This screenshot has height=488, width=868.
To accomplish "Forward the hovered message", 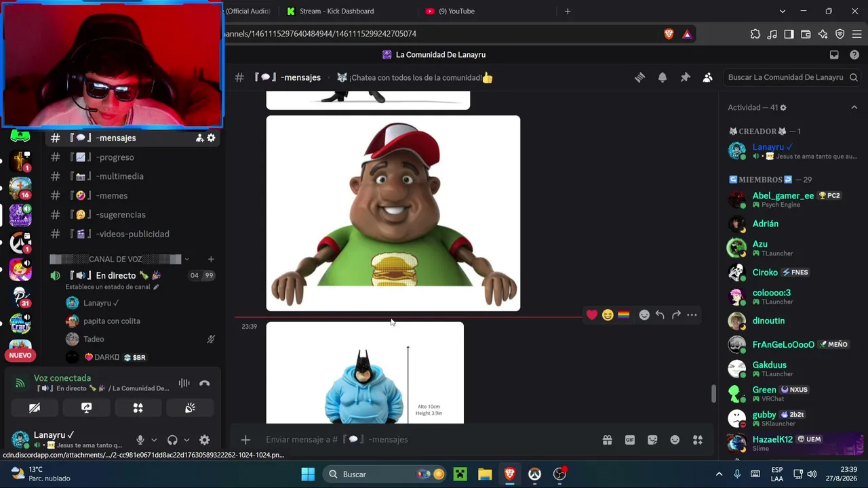I will [x=676, y=314].
